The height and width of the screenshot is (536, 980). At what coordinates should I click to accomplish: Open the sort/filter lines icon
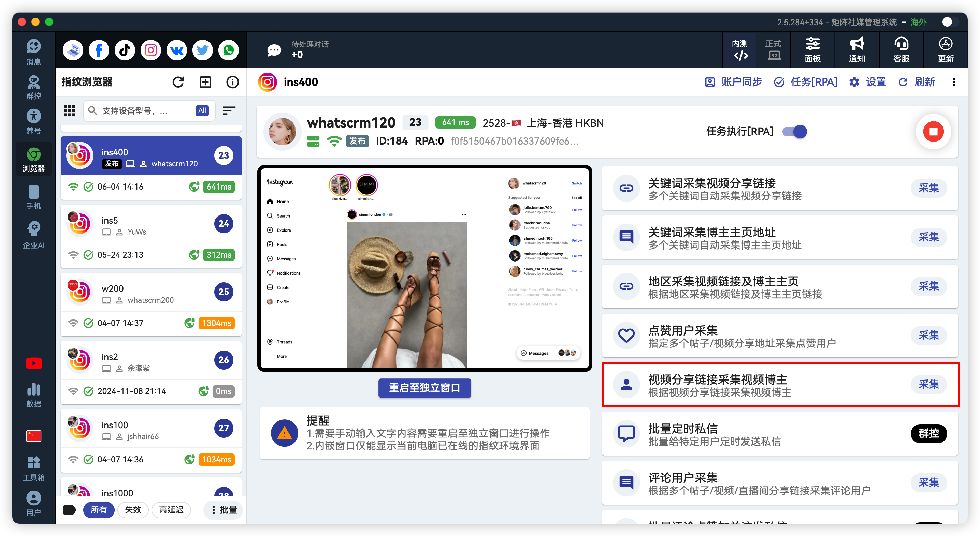click(229, 110)
